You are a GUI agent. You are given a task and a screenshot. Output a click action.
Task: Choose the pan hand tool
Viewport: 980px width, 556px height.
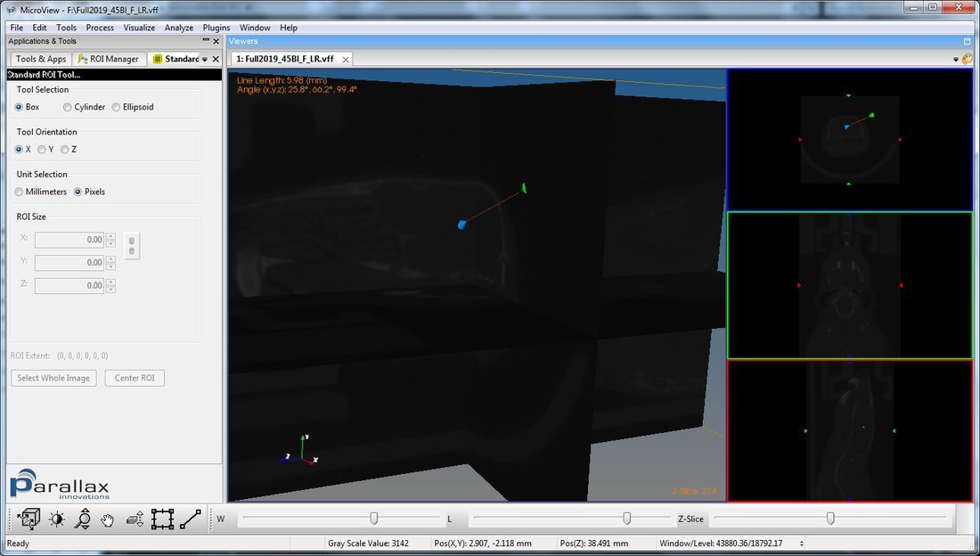109,519
